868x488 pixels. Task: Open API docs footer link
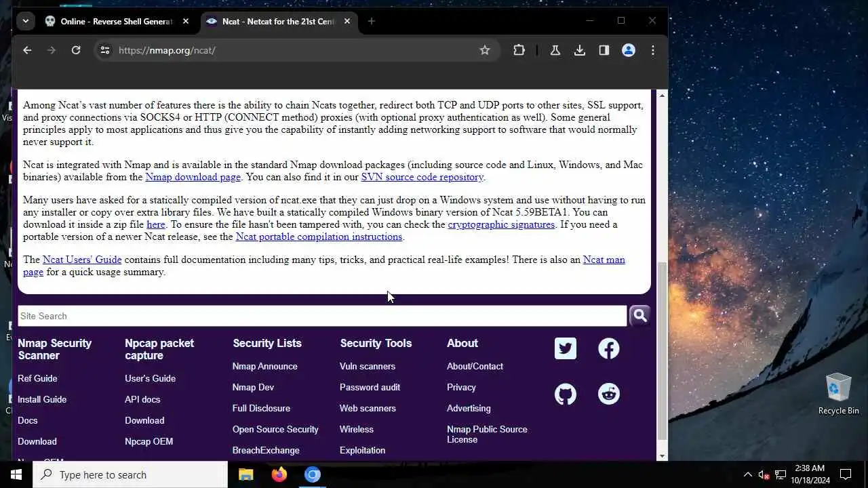(x=142, y=399)
